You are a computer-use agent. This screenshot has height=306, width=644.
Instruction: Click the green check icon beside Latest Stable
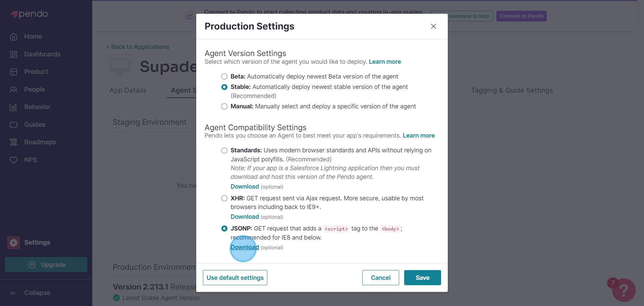point(116,298)
